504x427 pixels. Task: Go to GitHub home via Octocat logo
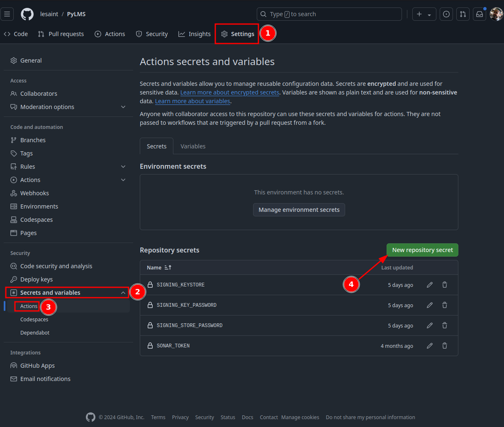(x=27, y=14)
